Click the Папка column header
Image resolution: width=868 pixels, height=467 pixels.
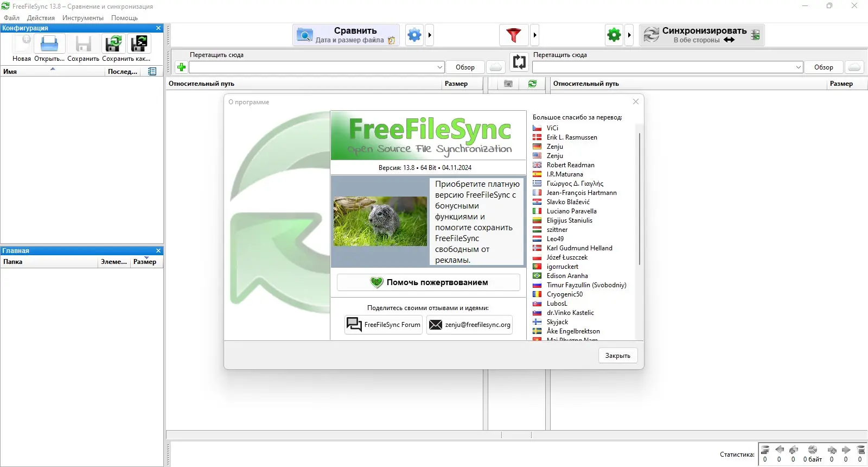49,262
